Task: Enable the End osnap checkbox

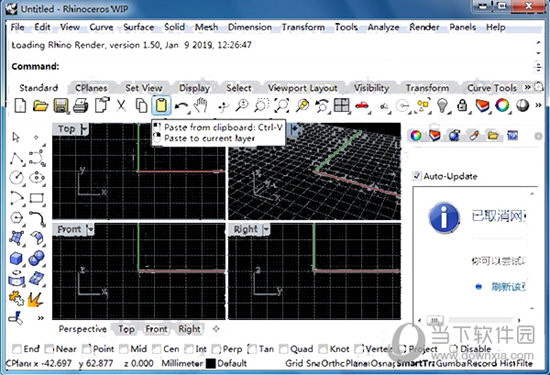Action: (x=16, y=349)
